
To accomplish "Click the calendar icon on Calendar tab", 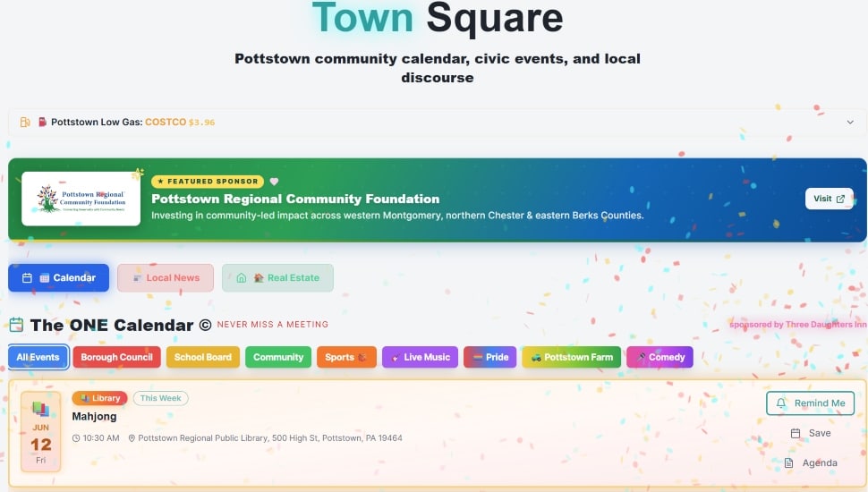I will 27,278.
